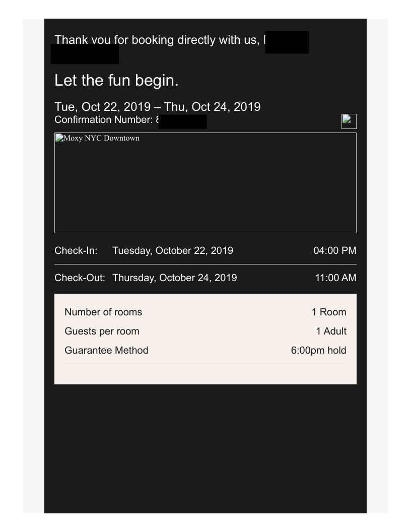Click the 'Number of rooms' label
The image size is (411, 532).
(103, 312)
